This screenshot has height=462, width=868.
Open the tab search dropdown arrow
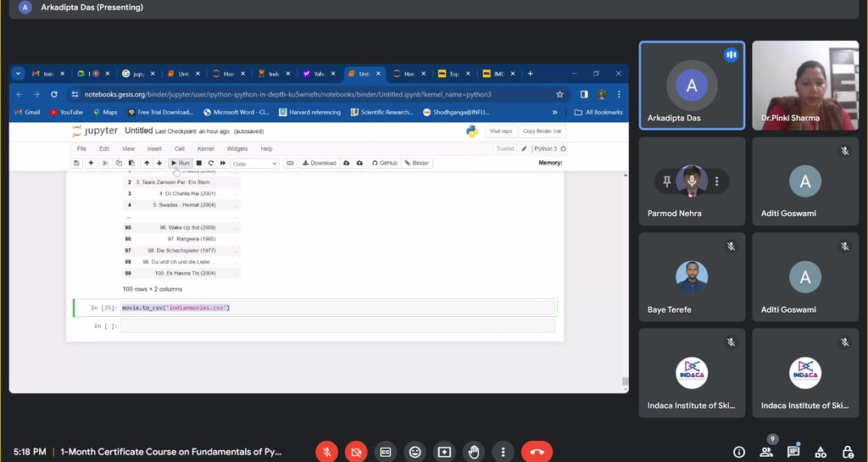point(19,74)
